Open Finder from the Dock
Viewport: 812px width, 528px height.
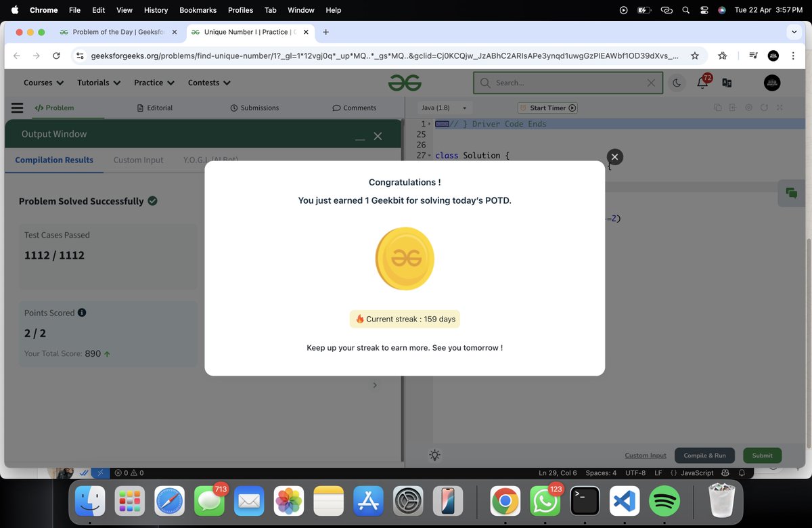coord(90,502)
